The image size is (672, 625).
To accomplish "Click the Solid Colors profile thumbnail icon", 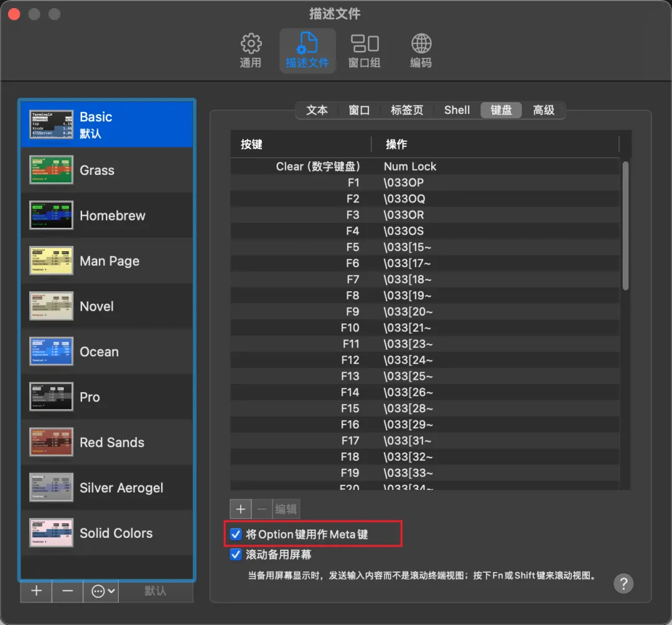I will pyautogui.click(x=51, y=533).
